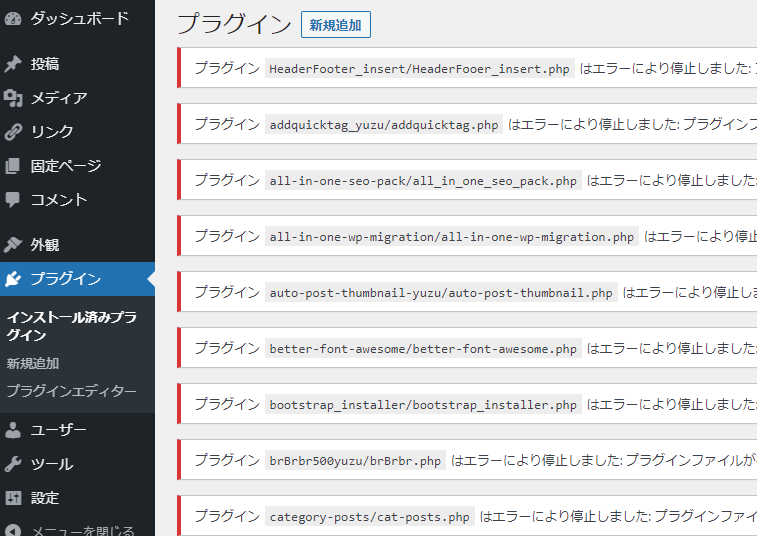757x536 pixels.
Task: Click the pushpin icon beside 投稿
Action: pos(13,64)
